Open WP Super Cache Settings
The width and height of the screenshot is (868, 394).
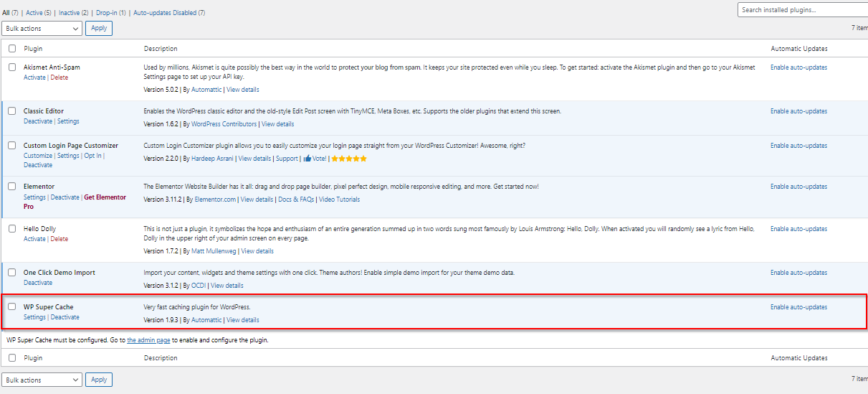click(34, 317)
